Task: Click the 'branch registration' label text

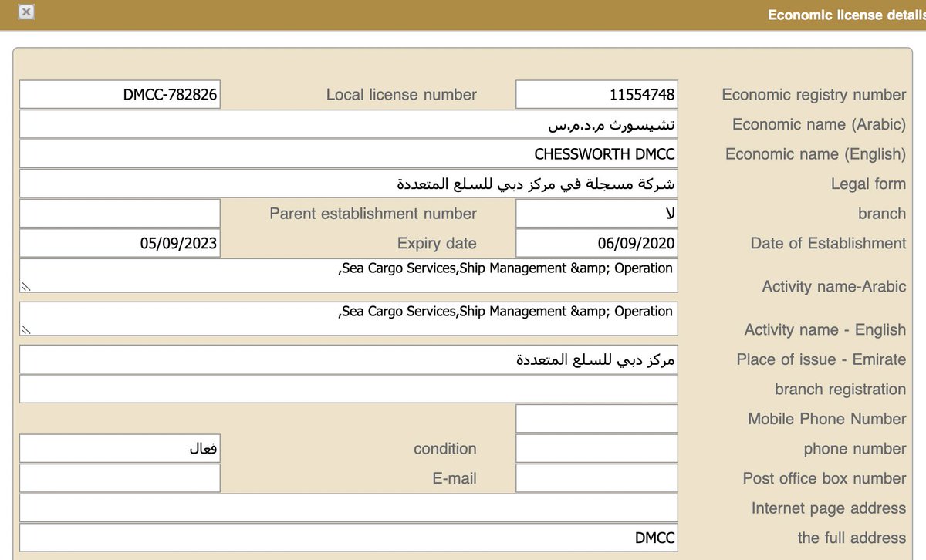Action: click(841, 389)
